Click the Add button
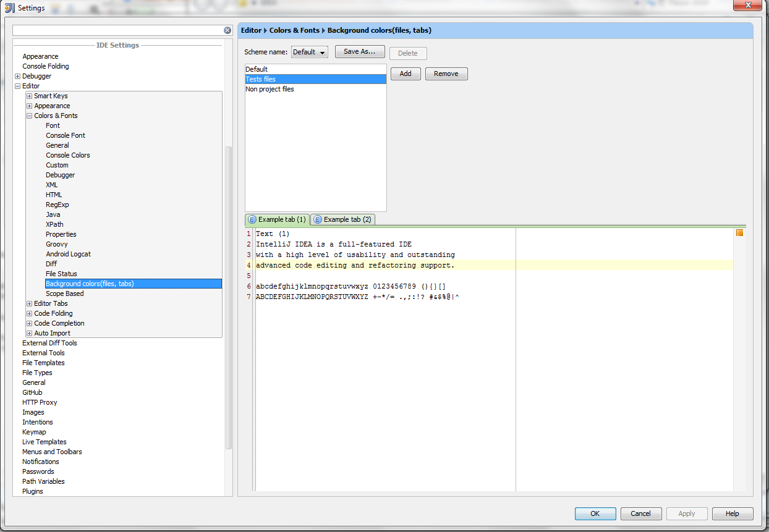This screenshot has height=532, width=769. [x=406, y=74]
